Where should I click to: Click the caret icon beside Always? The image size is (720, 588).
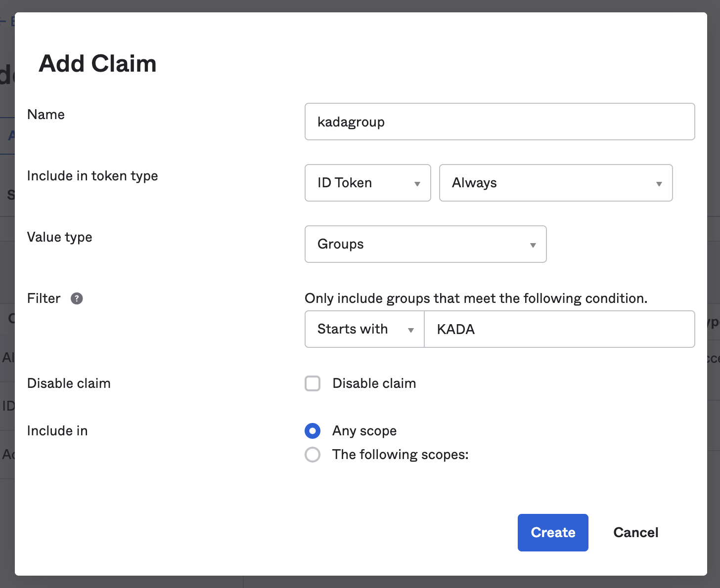point(659,184)
